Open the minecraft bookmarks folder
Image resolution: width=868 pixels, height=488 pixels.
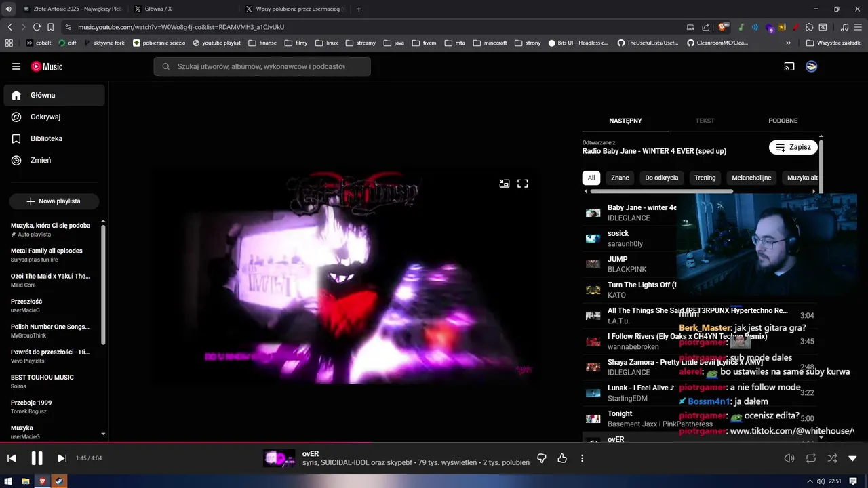coord(490,43)
